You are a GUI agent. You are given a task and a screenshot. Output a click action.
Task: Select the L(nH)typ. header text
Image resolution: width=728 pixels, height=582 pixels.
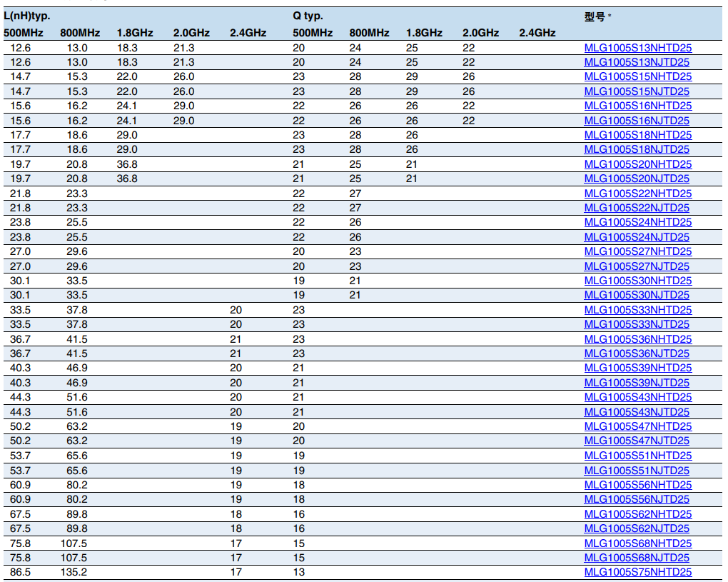tap(27, 16)
